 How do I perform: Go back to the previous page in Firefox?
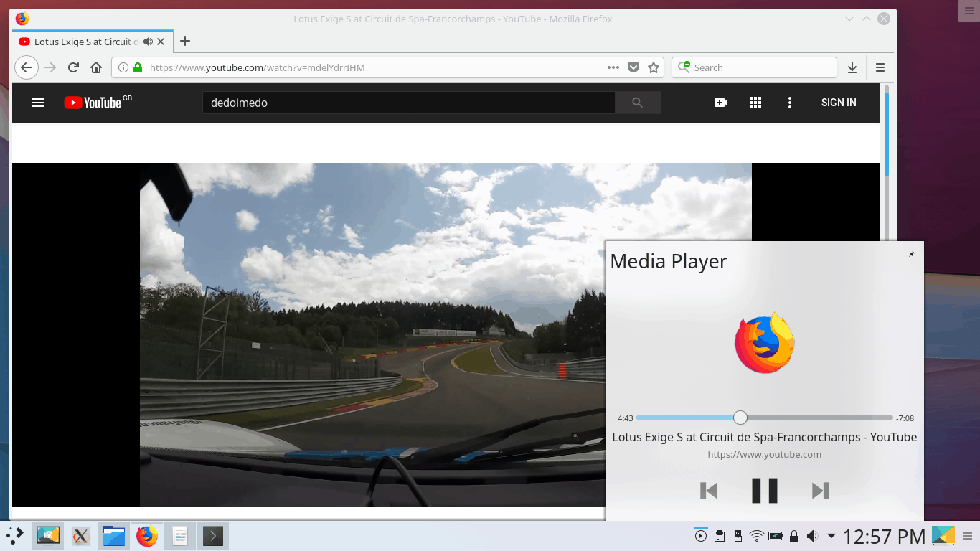(27, 67)
